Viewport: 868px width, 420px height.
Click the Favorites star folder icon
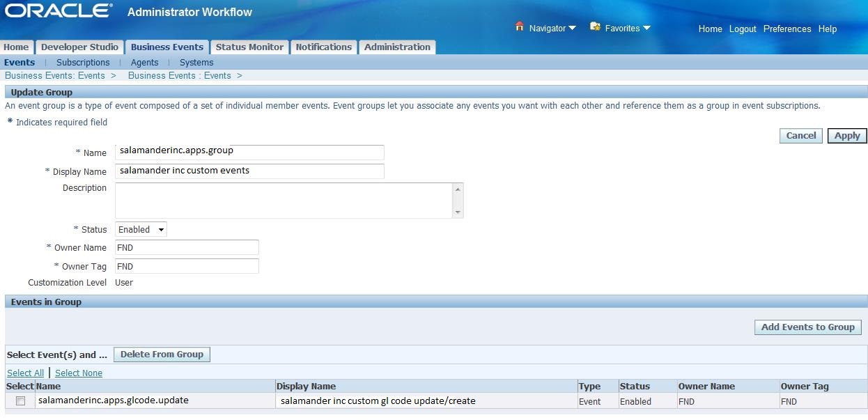[x=595, y=27]
